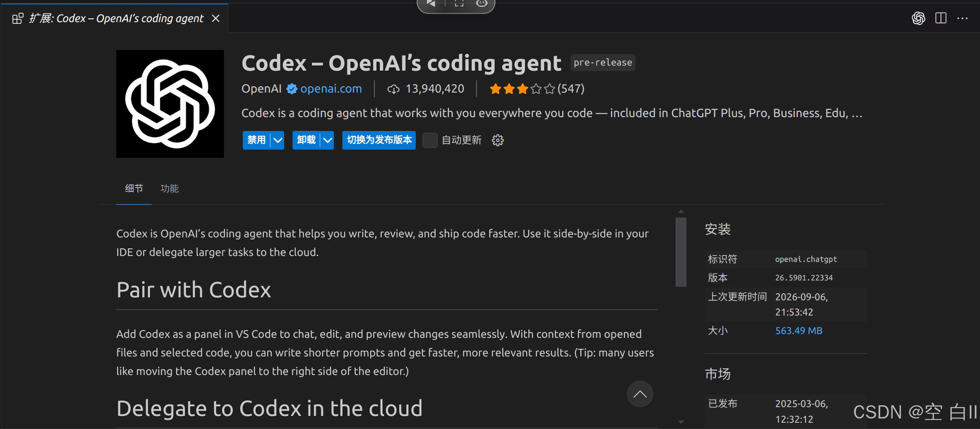Click the 上次更新时间 label

point(737,297)
